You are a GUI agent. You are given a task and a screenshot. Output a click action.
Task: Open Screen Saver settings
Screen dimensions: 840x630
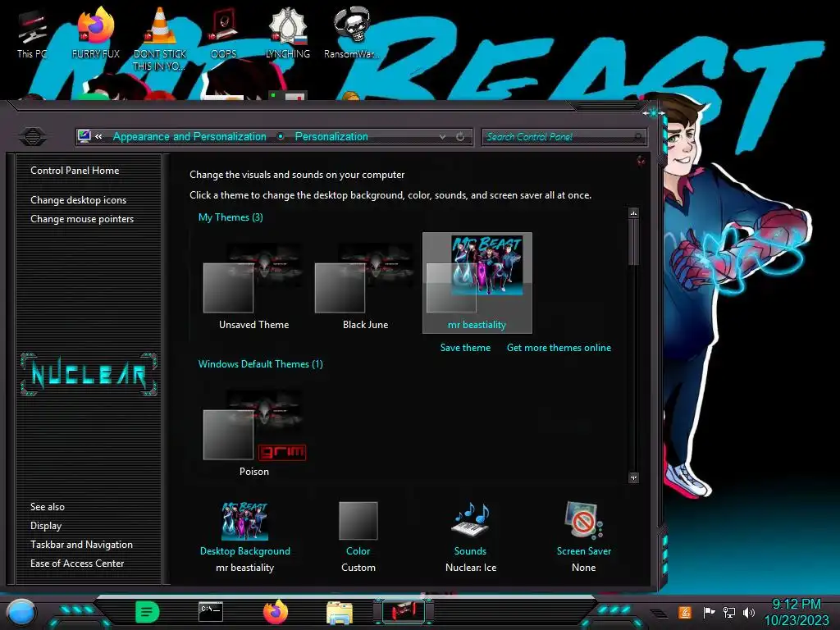(x=583, y=536)
